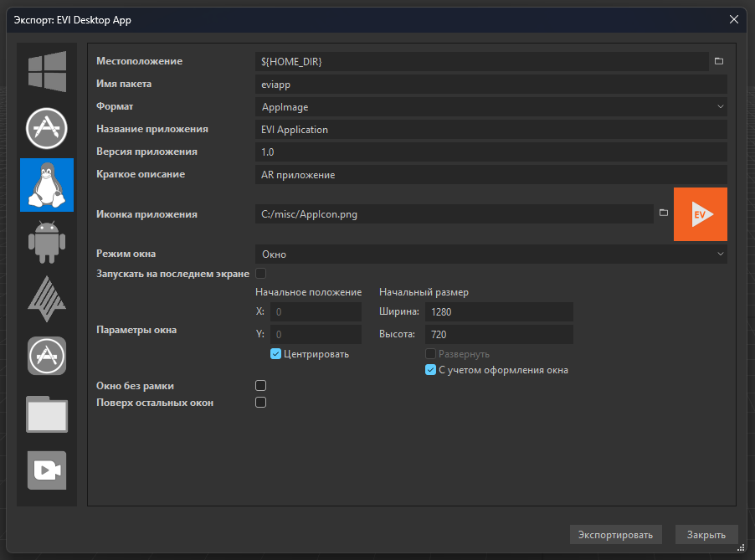This screenshot has width=755, height=560.
Task: Select the Android export platform icon
Action: click(47, 242)
